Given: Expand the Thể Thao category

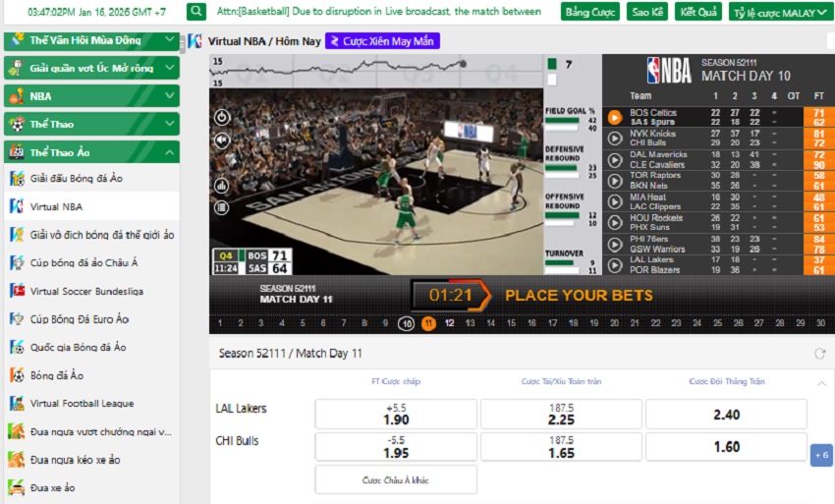Looking at the screenshot, I should [91, 124].
